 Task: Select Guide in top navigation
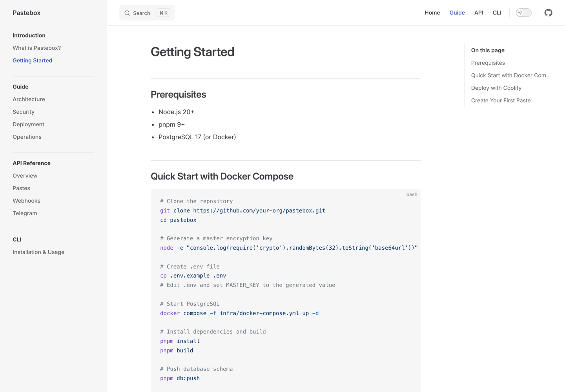pyautogui.click(x=457, y=13)
